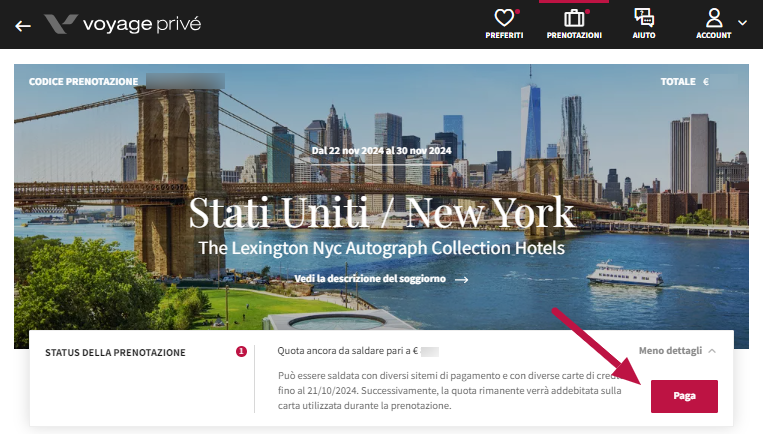Click the Stati Uniti / New York title
Screen dimensions: 763x434
(x=382, y=213)
